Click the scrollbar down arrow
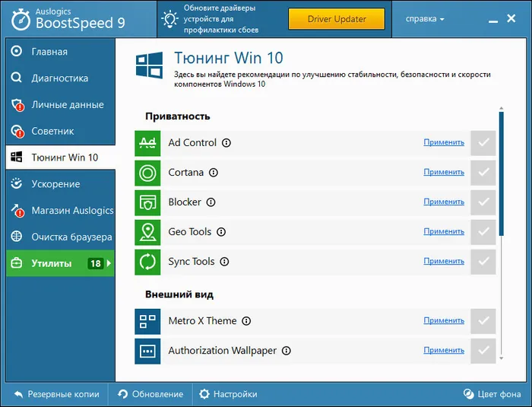Image resolution: width=532 pixels, height=407 pixels. coord(502,358)
